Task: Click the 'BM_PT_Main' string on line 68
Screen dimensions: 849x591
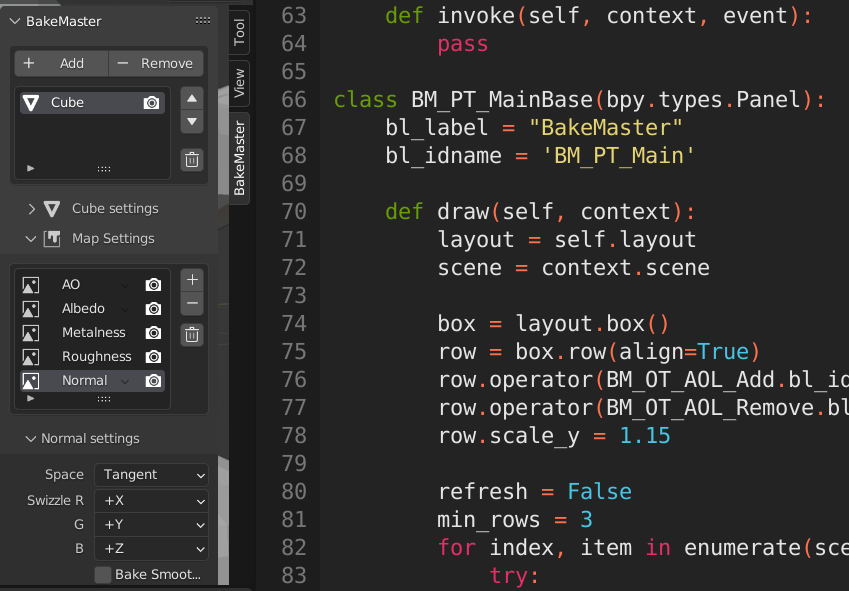Action: click(618, 156)
